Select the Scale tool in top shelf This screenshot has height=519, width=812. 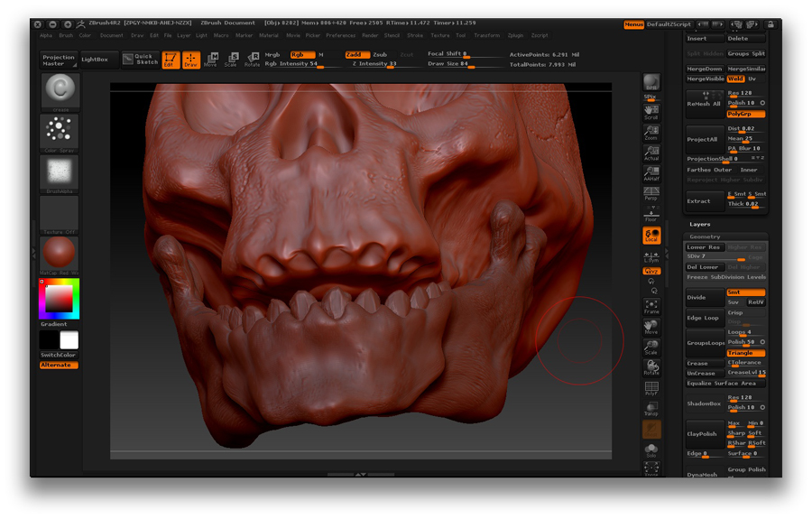pyautogui.click(x=231, y=60)
